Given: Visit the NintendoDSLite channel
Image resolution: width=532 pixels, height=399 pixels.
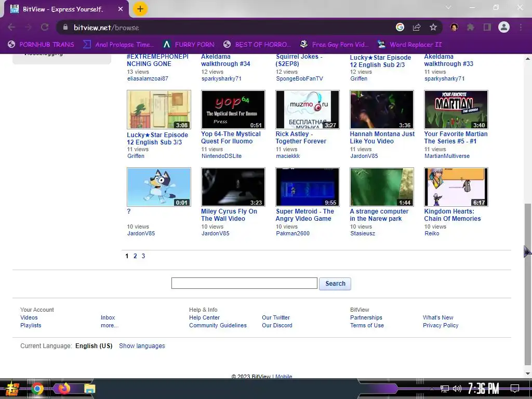Looking at the screenshot, I should [x=221, y=156].
